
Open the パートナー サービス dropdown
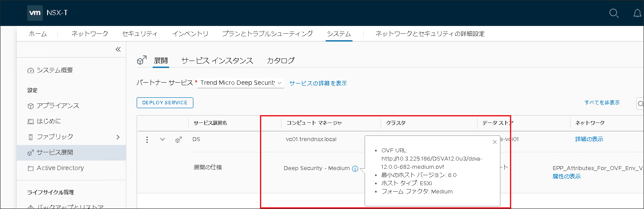point(240,83)
